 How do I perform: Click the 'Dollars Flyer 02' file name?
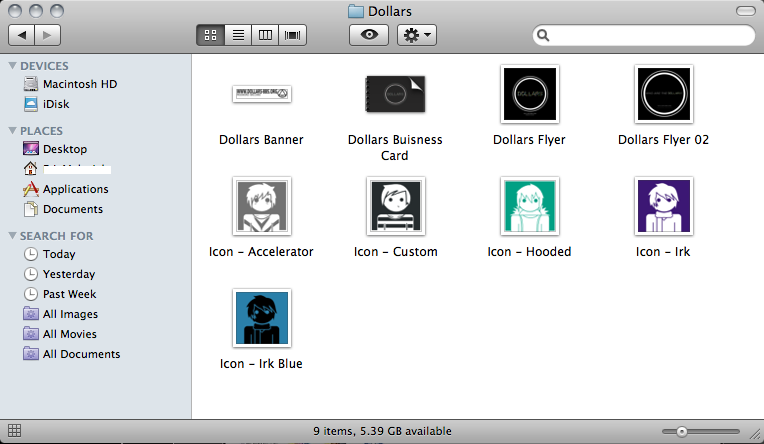pyautogui.click(x=663, y=139)
